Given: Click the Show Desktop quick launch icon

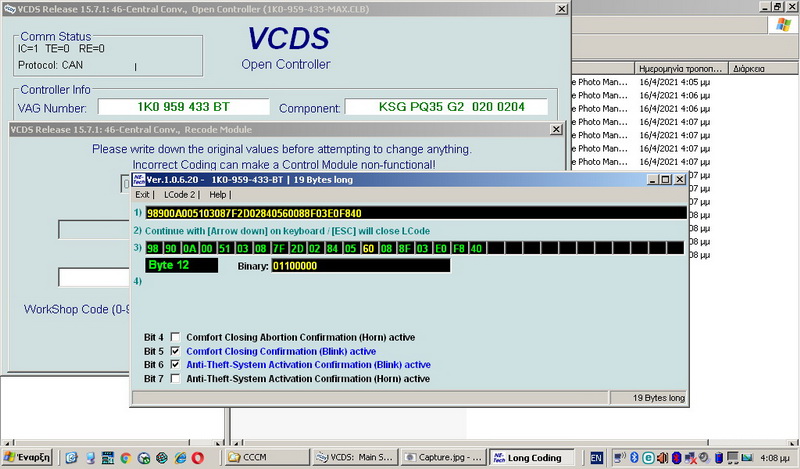Looking at the screenshot, I should click(90, 458).
